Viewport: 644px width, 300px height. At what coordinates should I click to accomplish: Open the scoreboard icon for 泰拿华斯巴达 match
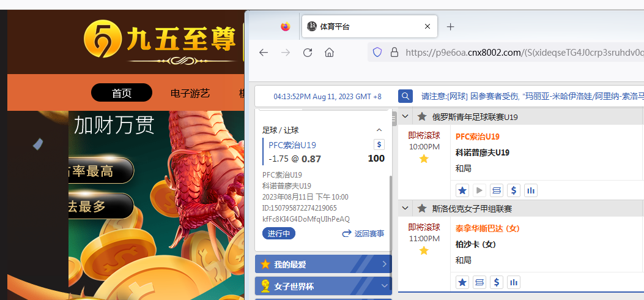tap(479, 282)
